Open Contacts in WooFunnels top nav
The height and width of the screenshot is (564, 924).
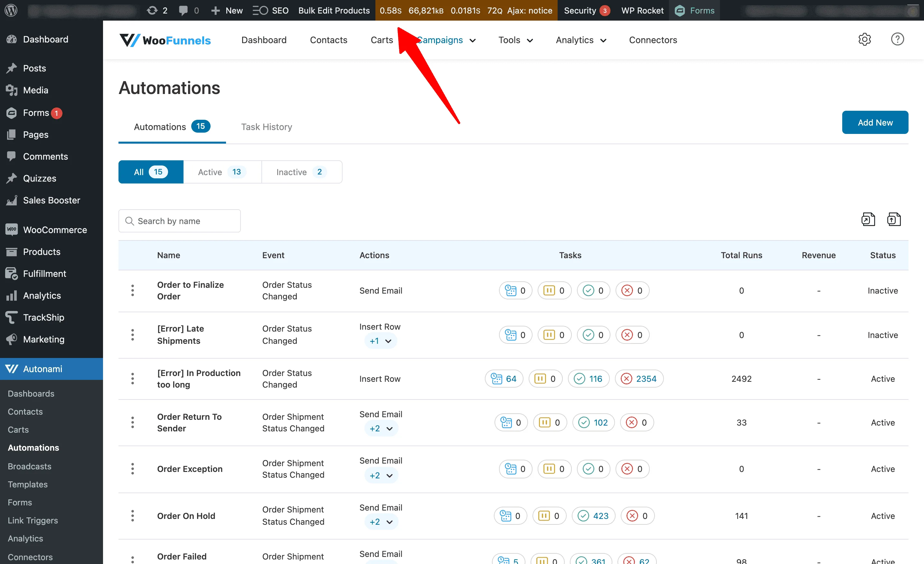coord(328,40)
